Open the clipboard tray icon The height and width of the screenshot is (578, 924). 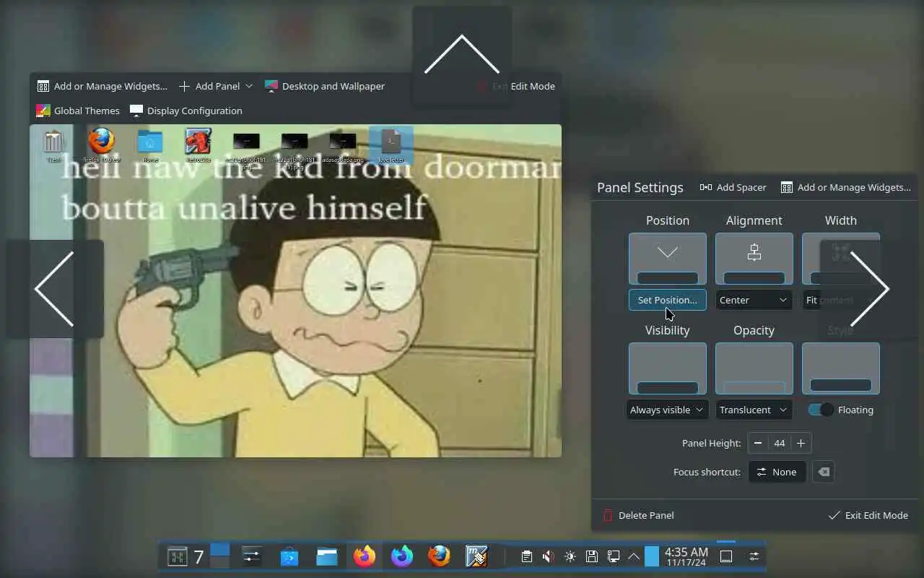(527, 556)
